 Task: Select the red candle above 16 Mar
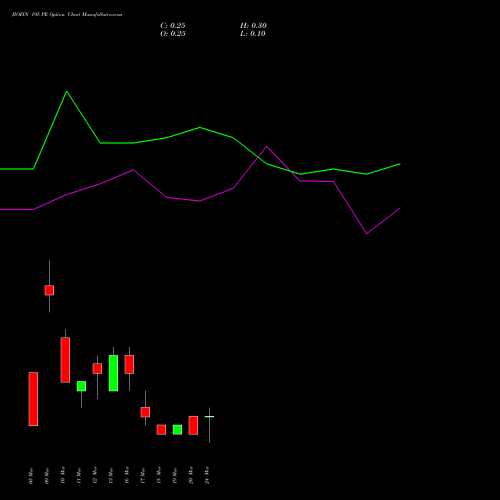click(x=129, y=364)
